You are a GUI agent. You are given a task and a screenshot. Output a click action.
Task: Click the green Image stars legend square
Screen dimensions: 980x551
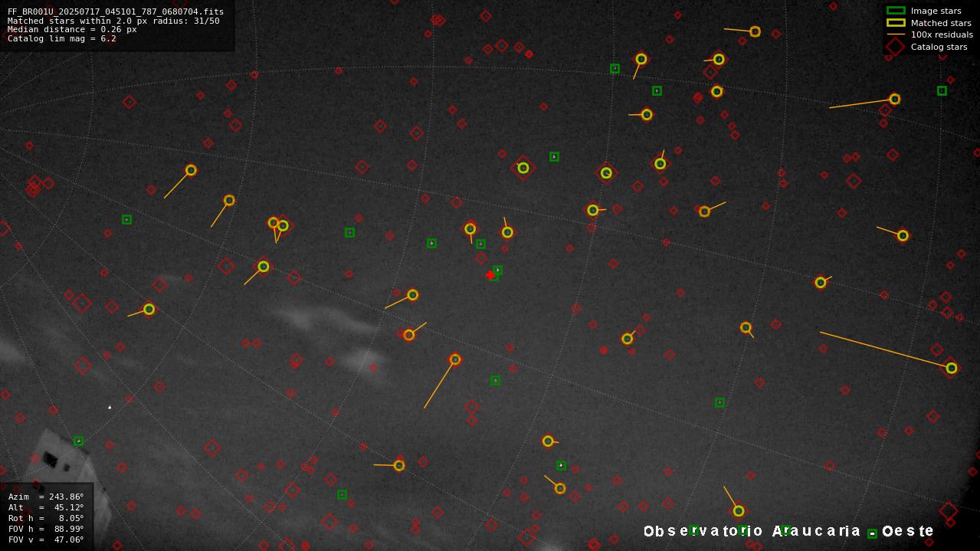tap(896, 11)
